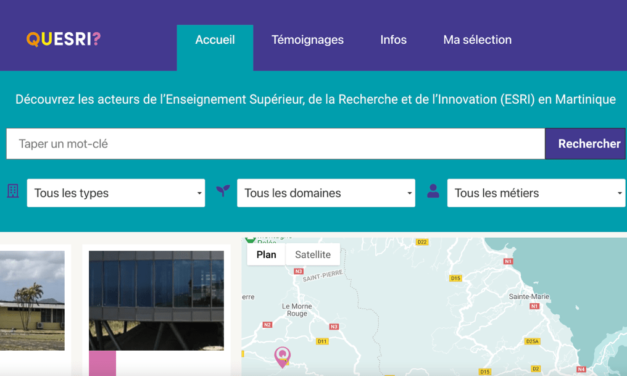The width and height of the screenshot is (627, 376).
Task: Click the building icon beside types filter
Action: pos(13,191)
